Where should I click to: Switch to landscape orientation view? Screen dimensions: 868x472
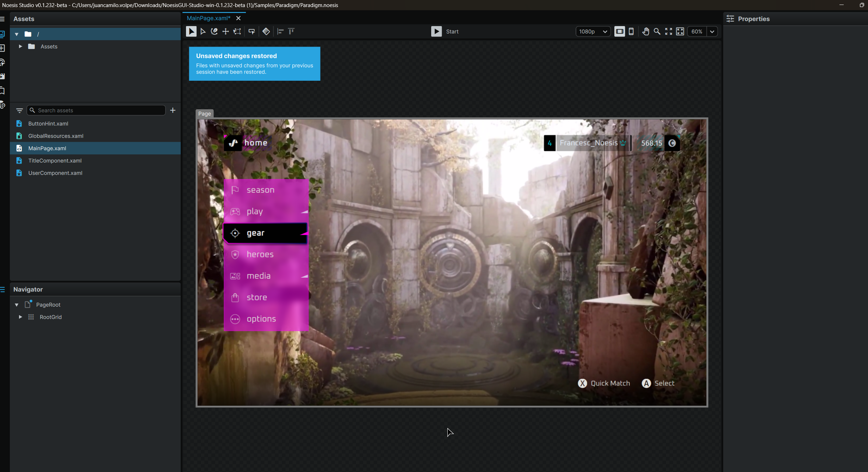[x=619, y=31]
